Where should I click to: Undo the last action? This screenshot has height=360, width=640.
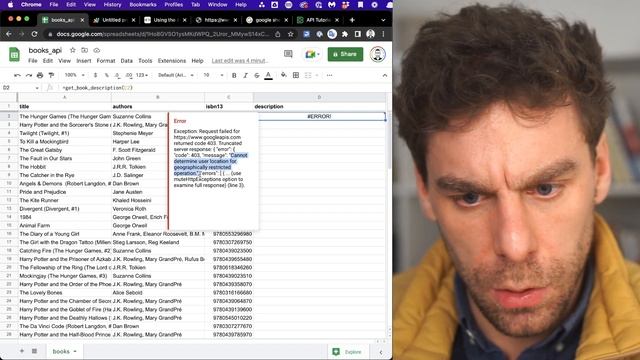(17, 75)
